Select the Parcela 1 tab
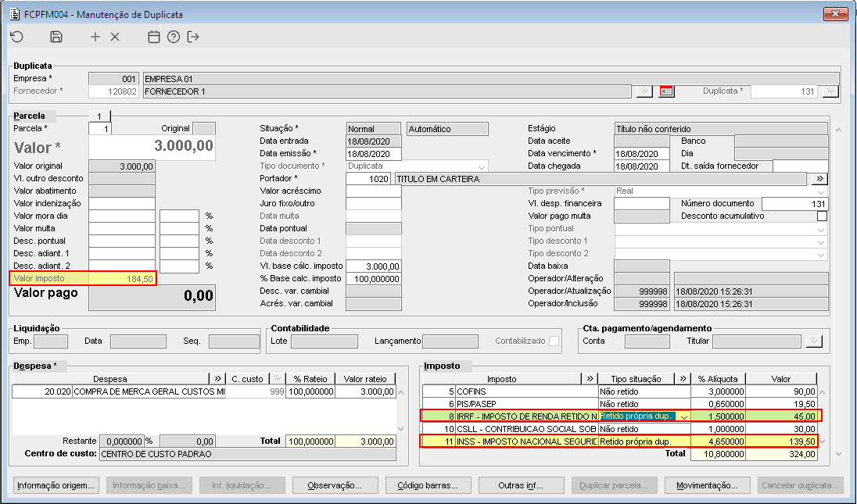Viewport: 857px width, 504px height. click(99, 116)
